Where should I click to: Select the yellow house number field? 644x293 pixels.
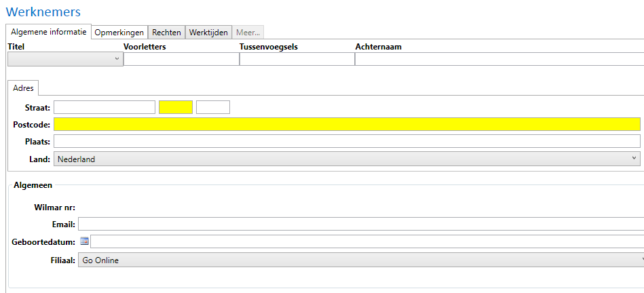[x=176, y=107]
